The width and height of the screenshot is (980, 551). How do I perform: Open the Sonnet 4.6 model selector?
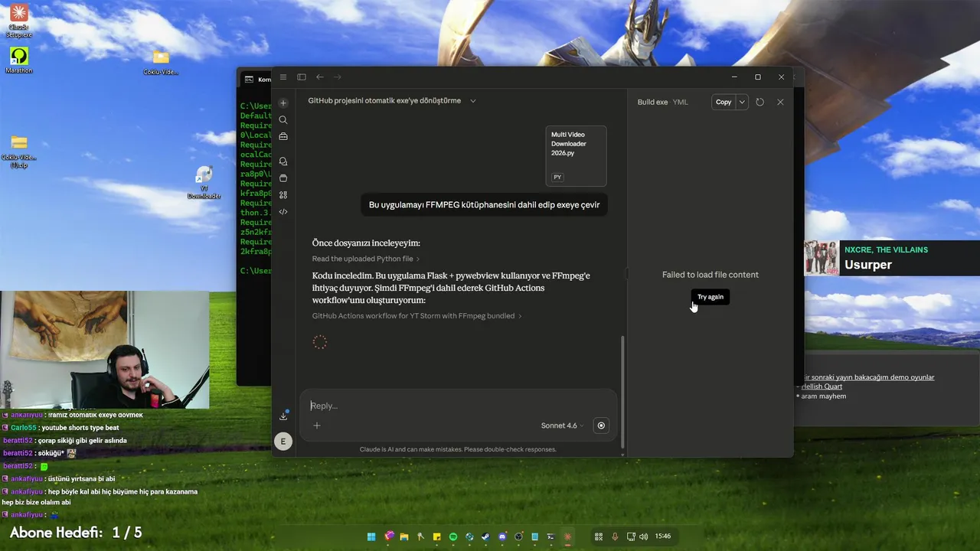coord(562,425)
